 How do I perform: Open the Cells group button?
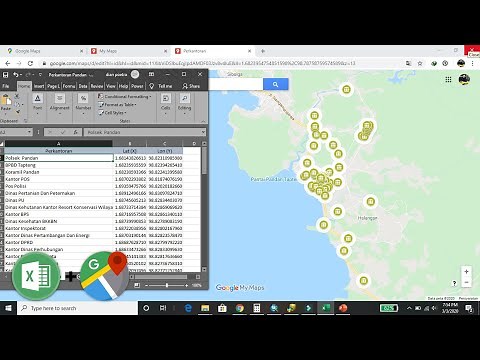tap(166, 103)
